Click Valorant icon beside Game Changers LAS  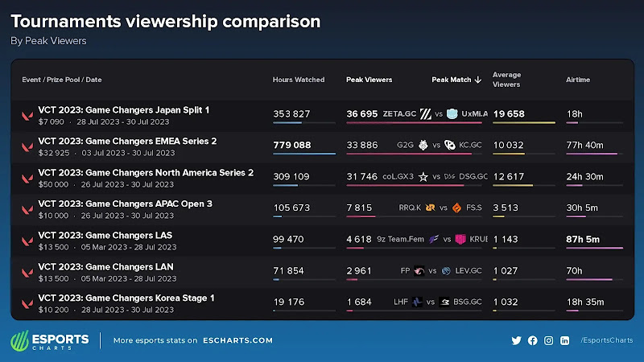pyautogui.click(x=27, y=241)
